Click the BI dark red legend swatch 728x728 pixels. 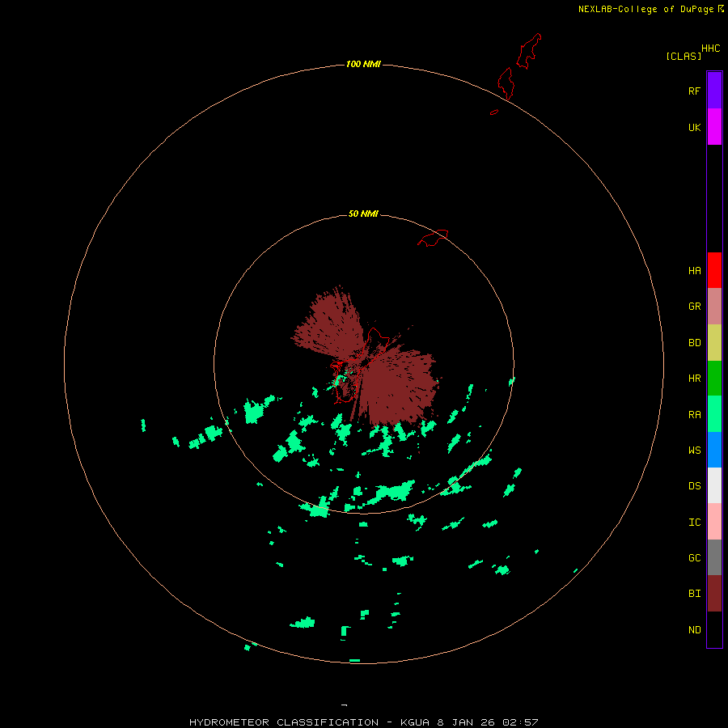coord(714,594)
